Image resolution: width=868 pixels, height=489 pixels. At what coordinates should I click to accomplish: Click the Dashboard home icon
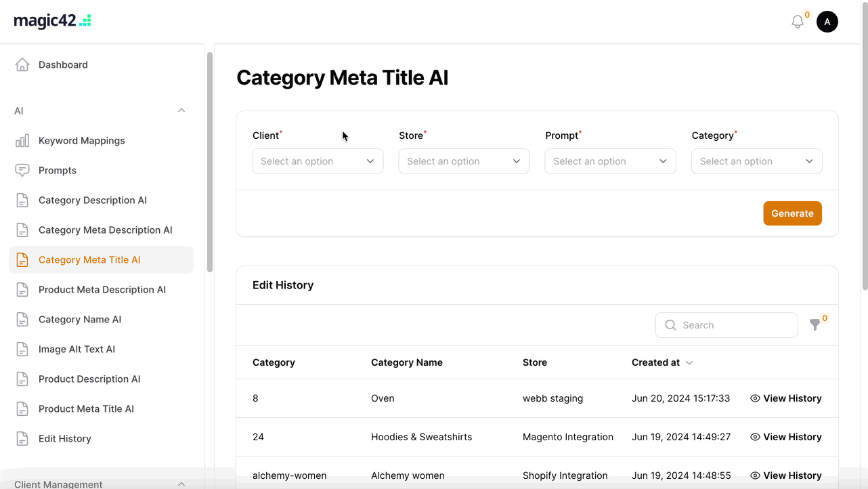[x=22, y=65]
